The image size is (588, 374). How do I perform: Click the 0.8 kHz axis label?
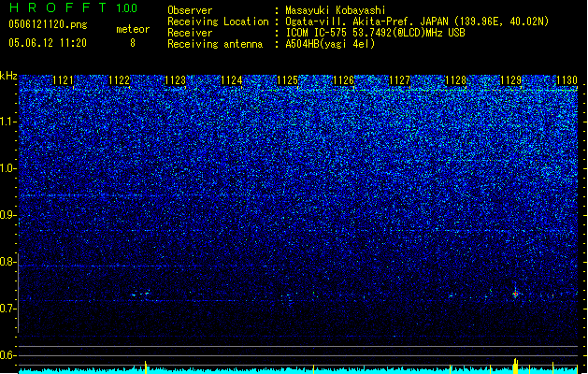[8, 262]
